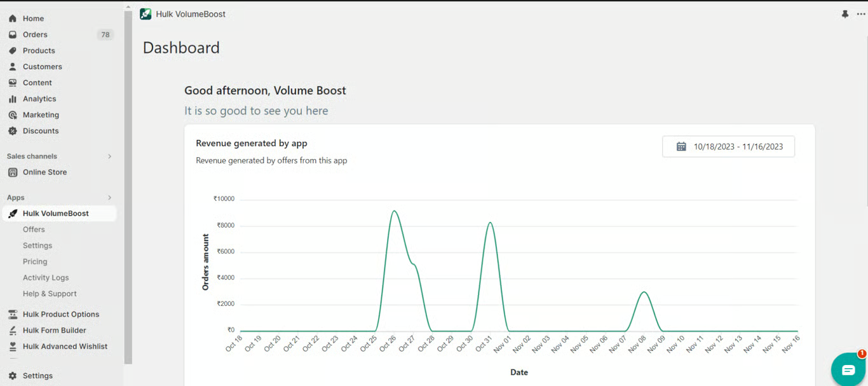Click the Products tag icon
Image resolution: width=868 pixels, height=386 pixels.
(13, 50)
